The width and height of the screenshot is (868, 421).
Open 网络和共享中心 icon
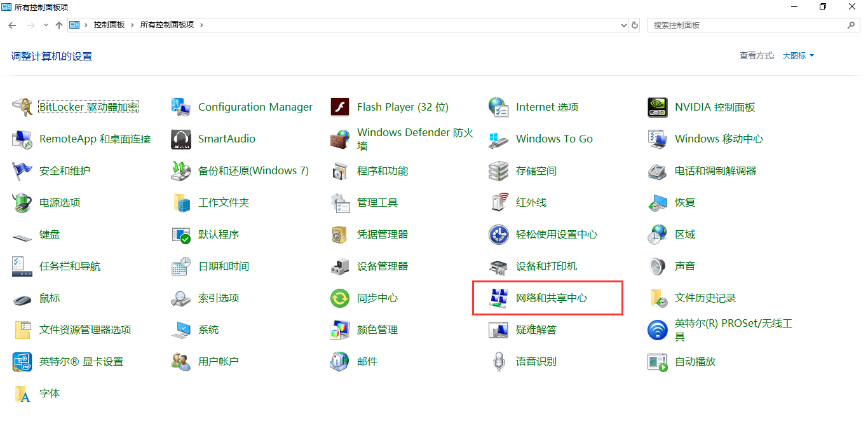tap(499, 298)
